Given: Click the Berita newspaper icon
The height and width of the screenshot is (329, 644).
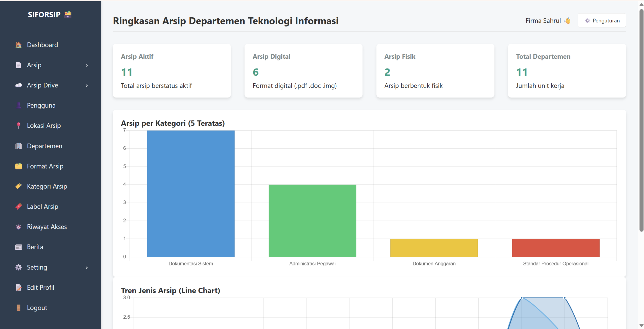Looking at the screenshot, I should tap(18, 247).
